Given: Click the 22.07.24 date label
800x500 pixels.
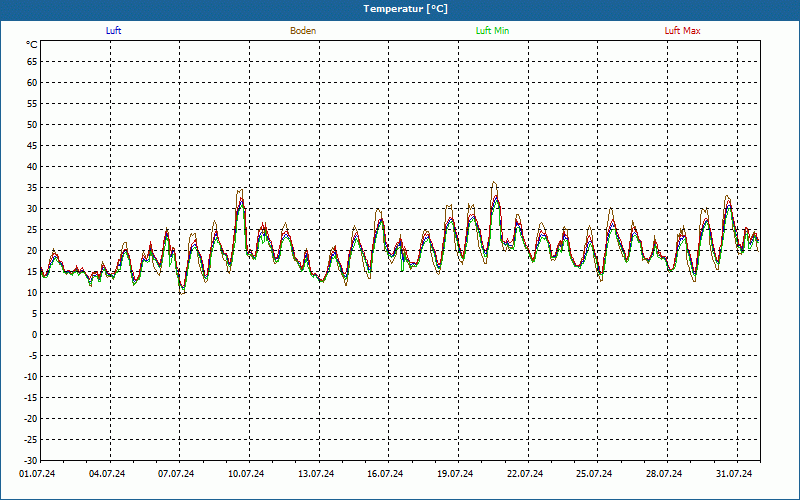Looking at the screenshot, I should coord(525,474).
